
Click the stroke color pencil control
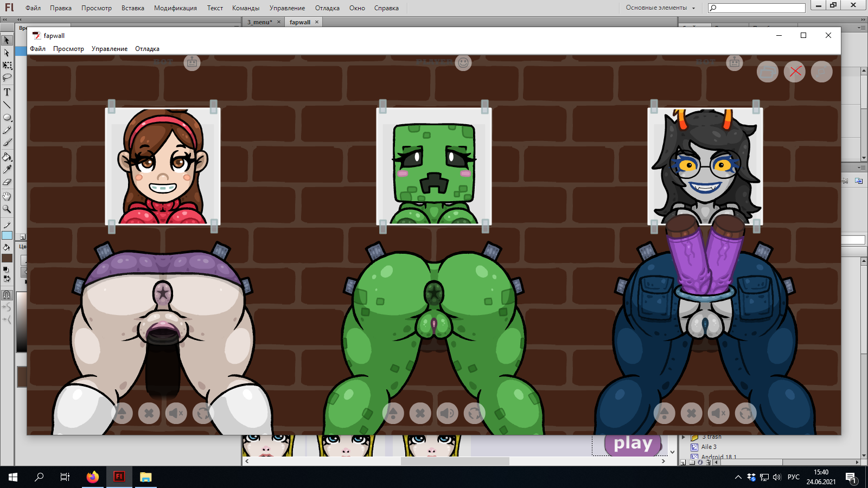[7, 224]
